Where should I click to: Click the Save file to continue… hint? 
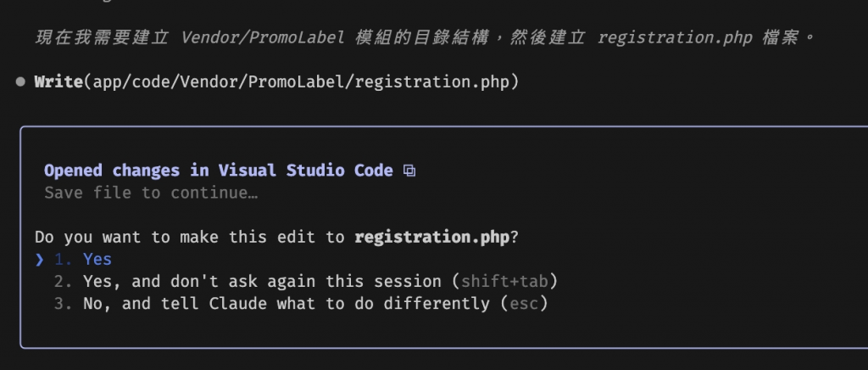click(x=151, y=193)
